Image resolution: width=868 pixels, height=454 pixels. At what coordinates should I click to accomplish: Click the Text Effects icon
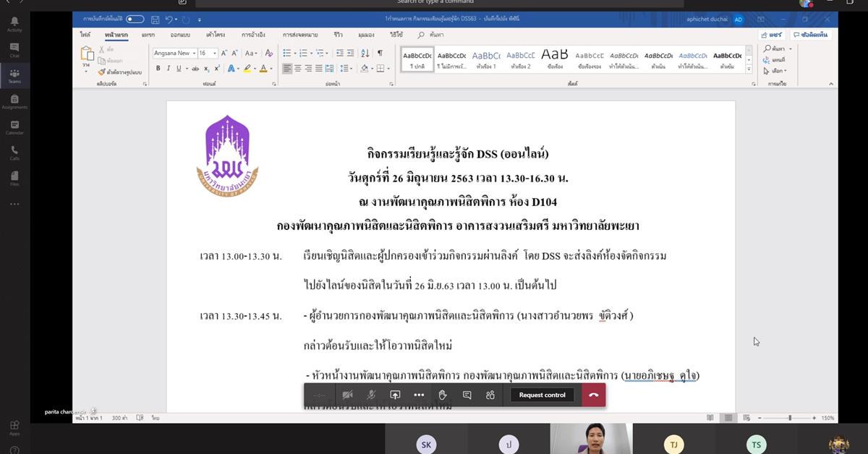click(231, 69)
